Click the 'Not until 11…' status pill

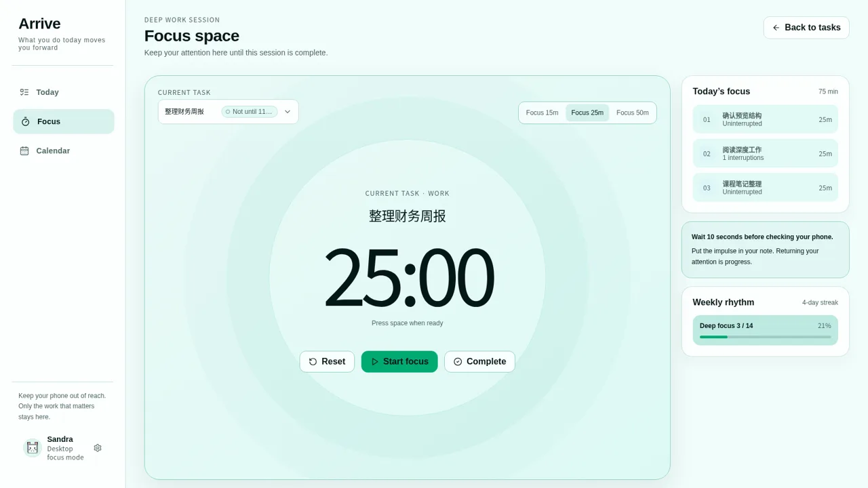[250, 112]
